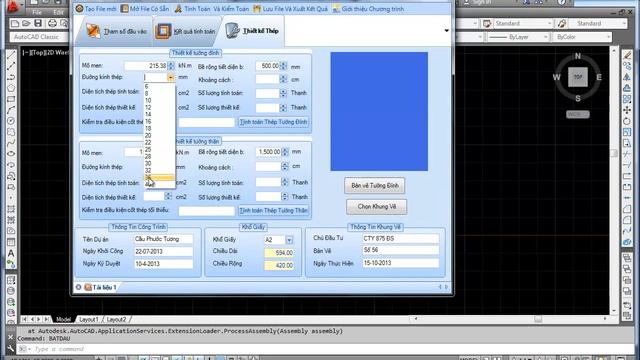Select the Mirror modify tool
This screenshot has width=640, height=360.
627,77
